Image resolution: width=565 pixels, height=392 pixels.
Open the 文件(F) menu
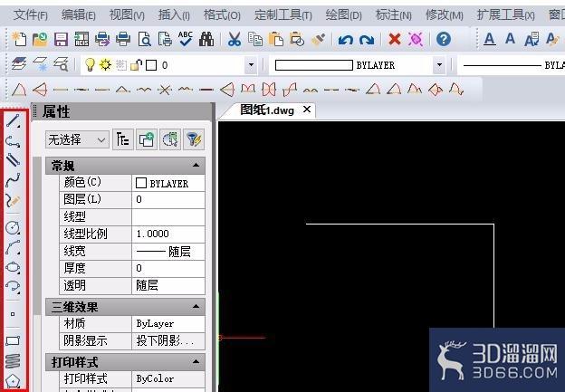click(31, 15)
